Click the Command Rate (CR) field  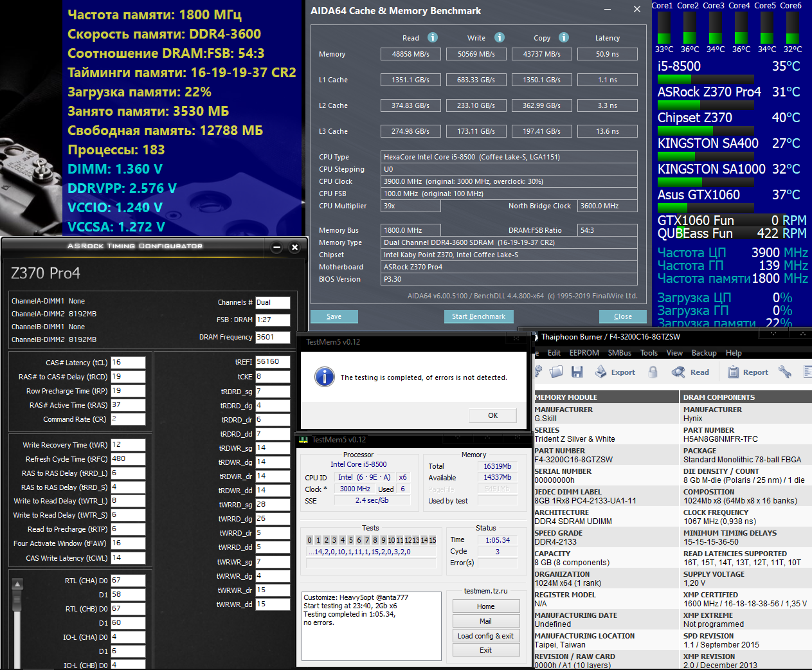click(x=128, y=419)
